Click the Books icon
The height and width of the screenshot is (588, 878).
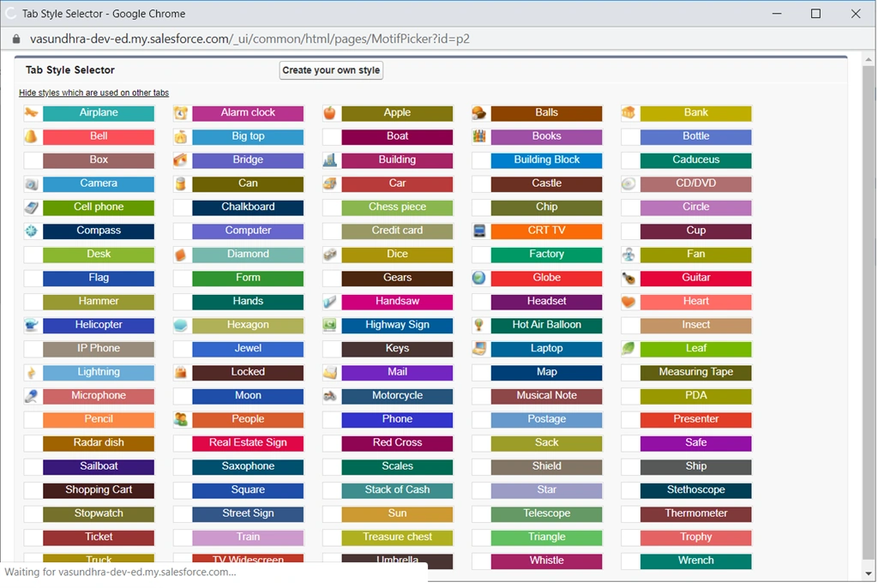(479, 136)
